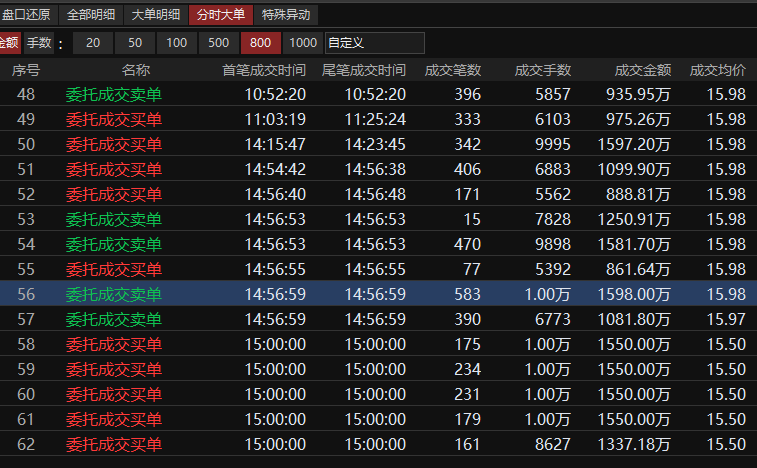This screenshot has width=757, height=468.
Task: Click the 975.26万 amount cell
Action: tap(638, 119)
